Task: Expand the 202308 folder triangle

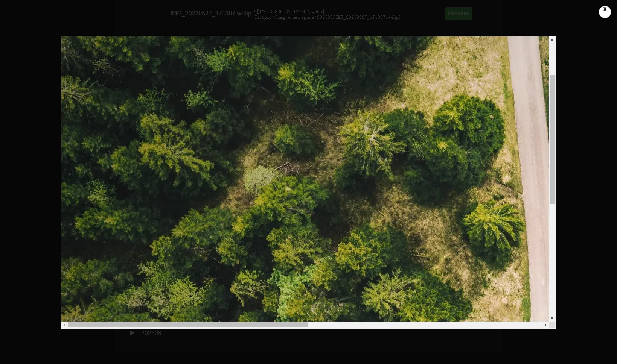Action: pyautogui.click(x=132, y=333)
